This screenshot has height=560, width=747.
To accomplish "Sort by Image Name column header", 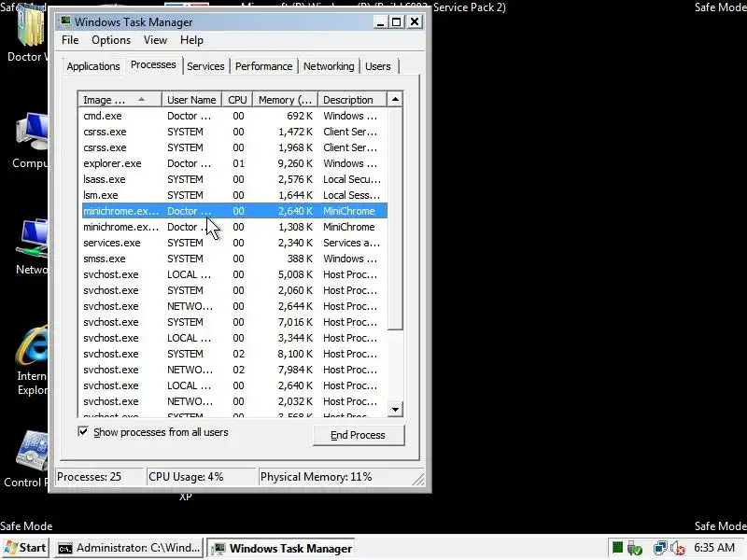I will (120, 100).
